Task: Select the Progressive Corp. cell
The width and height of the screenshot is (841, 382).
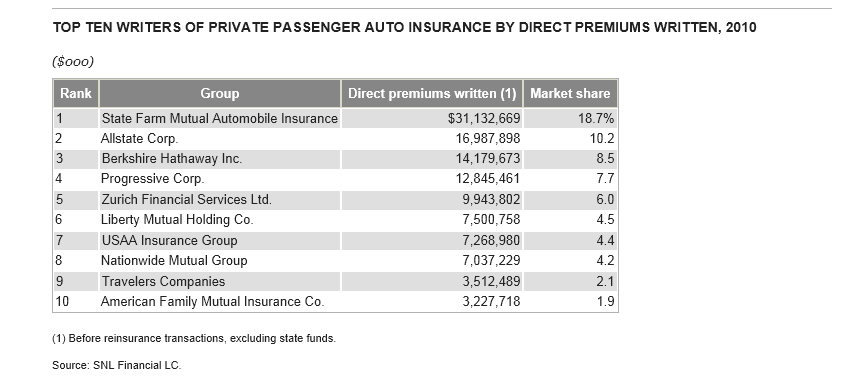Action: pos(219,179)
